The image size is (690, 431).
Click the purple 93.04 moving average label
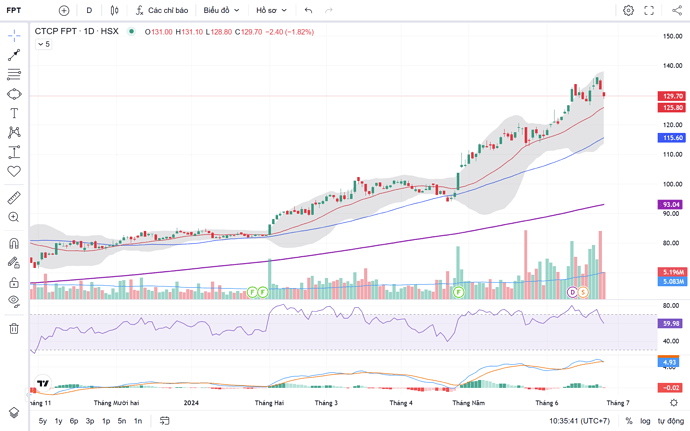[x=670, y=204]
